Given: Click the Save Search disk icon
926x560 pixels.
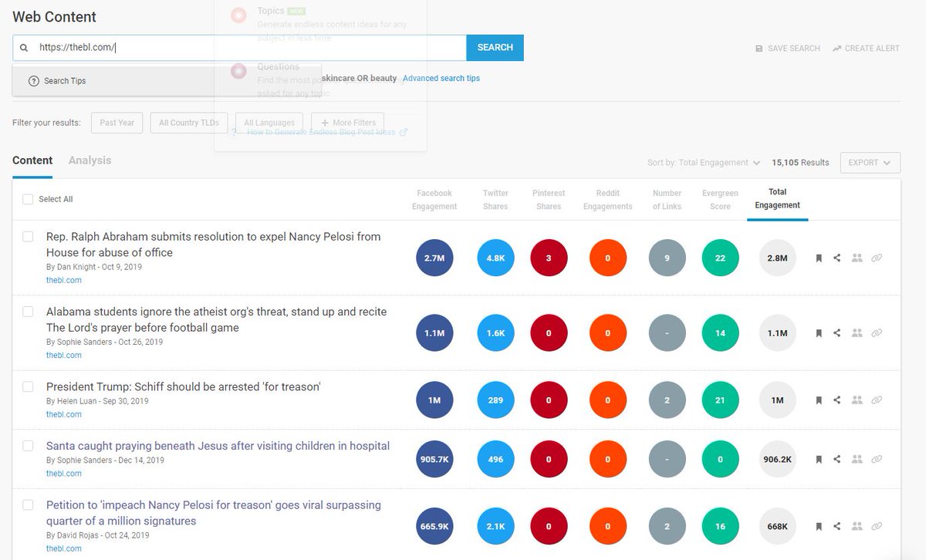Looking at the screenshot, I should (759, 49).
